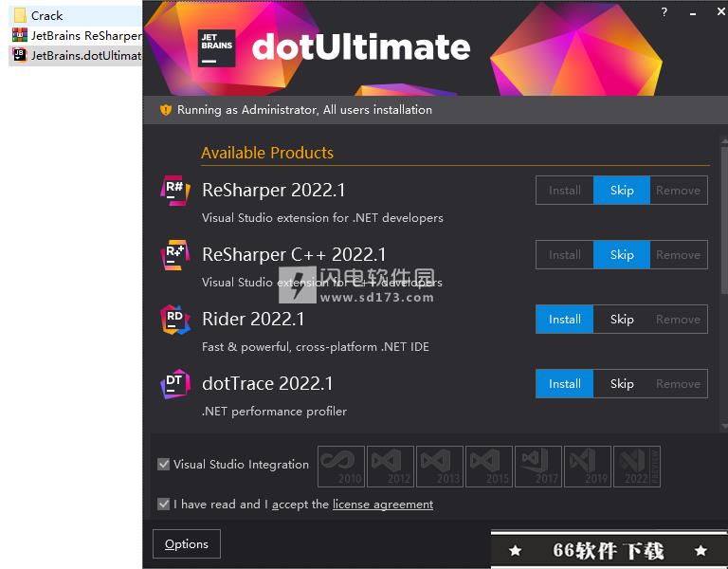Viewport: 728px width, 569px height.
Task: Click the Fast & powerful cross-platform description
Action: point(316,346)
